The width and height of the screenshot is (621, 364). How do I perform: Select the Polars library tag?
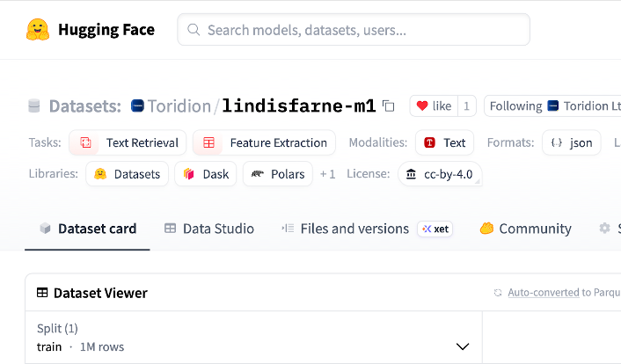pos(278,174)
